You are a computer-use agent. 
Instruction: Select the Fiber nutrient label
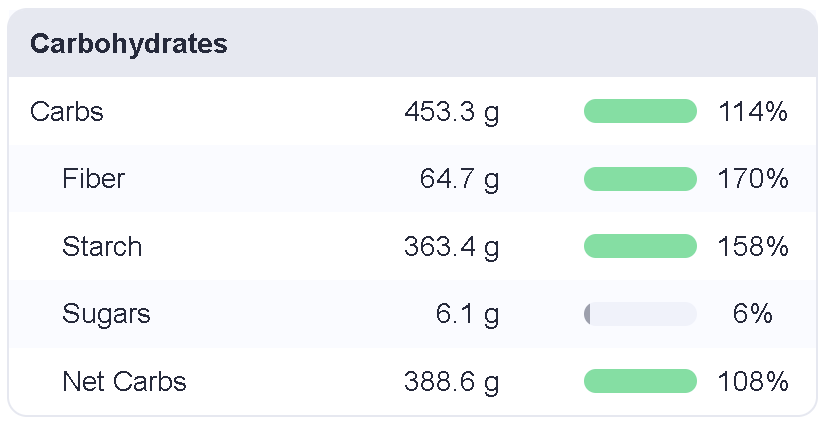pyautogui.click(x=94, y=179)
